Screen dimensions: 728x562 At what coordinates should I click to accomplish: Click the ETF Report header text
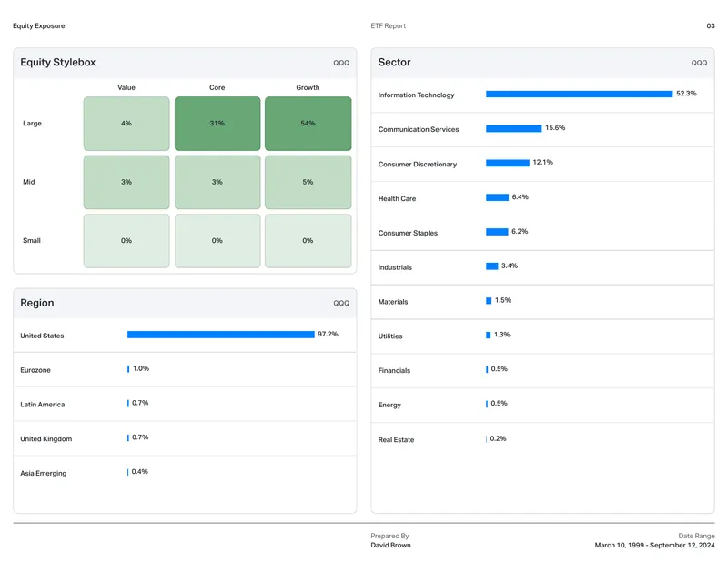[389, 26]
